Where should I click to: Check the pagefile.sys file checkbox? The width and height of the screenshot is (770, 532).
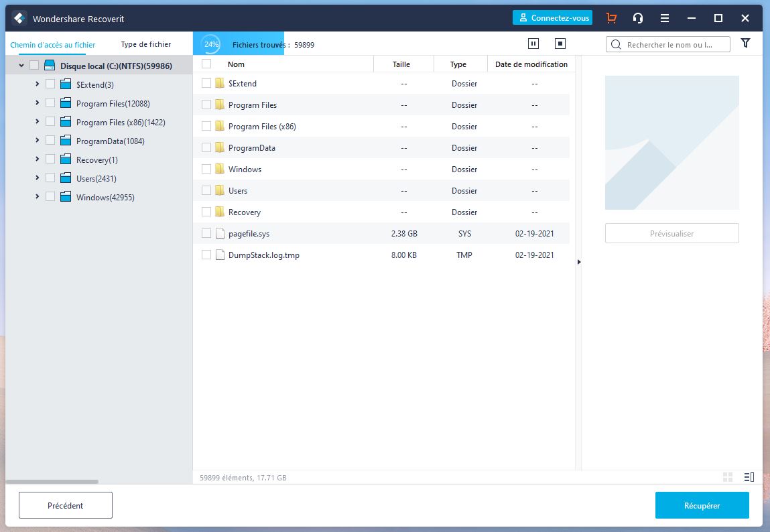point(206,234)
